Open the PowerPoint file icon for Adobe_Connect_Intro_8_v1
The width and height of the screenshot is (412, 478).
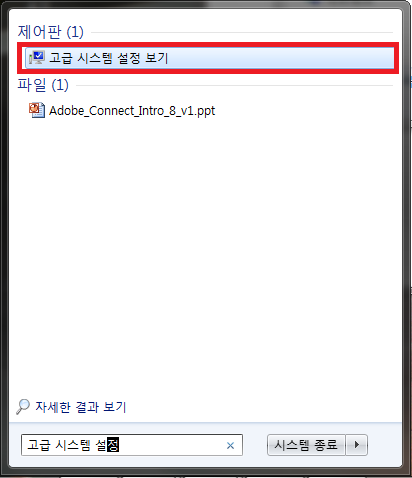click(37, 110)
